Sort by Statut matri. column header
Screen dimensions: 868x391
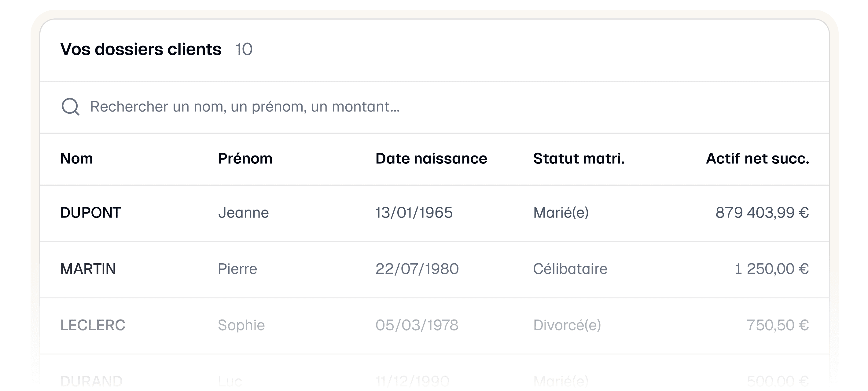[579, 159]
